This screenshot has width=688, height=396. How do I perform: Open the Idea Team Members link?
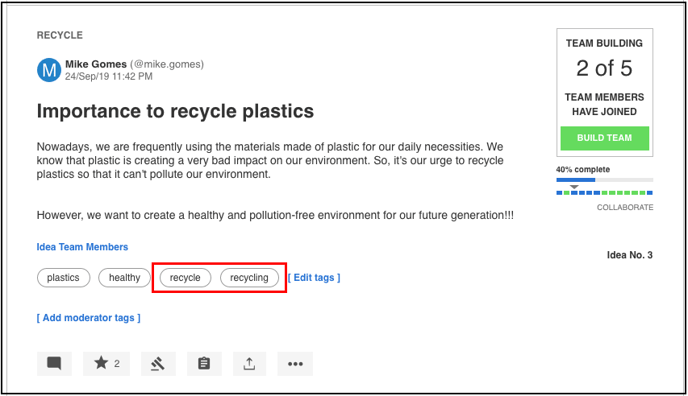82,247
